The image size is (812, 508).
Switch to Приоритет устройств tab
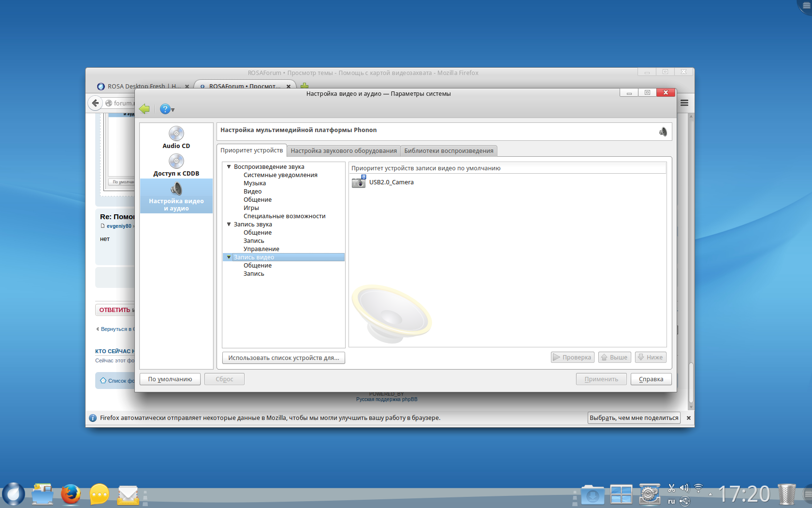point(252,150)
